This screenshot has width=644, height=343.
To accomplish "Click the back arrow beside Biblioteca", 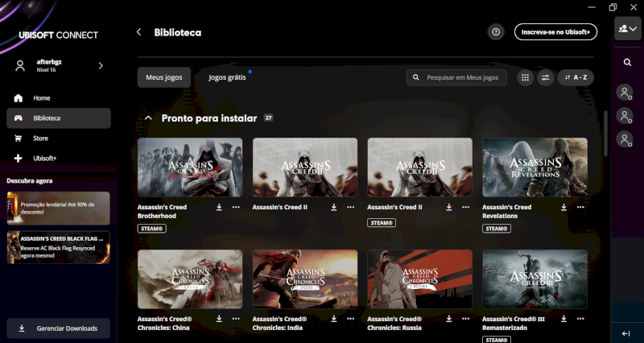I will (138, 32).
